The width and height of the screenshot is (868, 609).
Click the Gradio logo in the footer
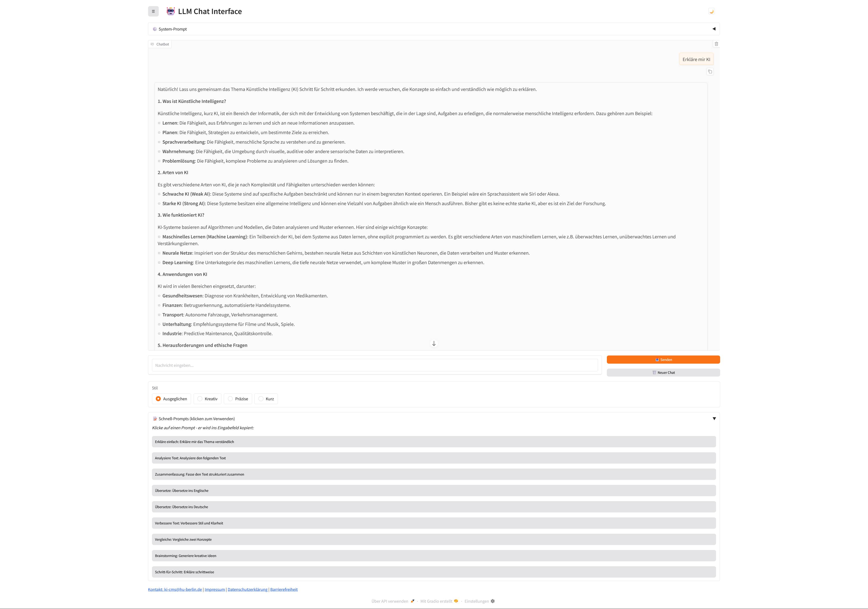click(456, 601)
